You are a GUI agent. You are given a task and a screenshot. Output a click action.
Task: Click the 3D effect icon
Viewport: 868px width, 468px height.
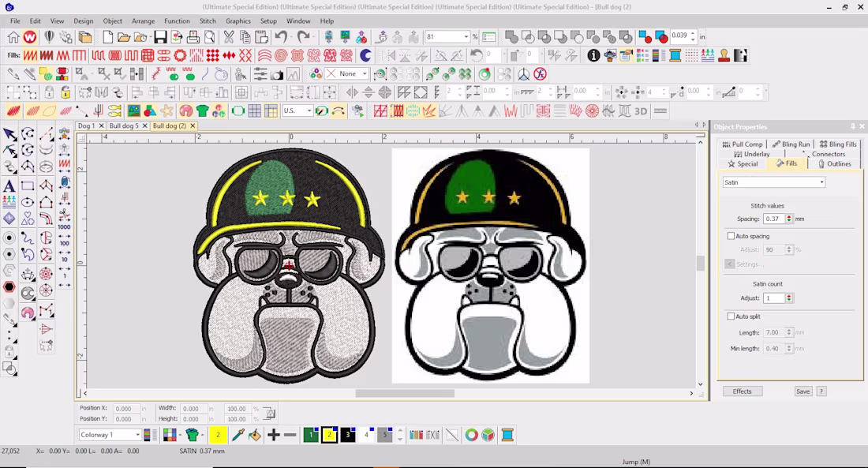641,111
